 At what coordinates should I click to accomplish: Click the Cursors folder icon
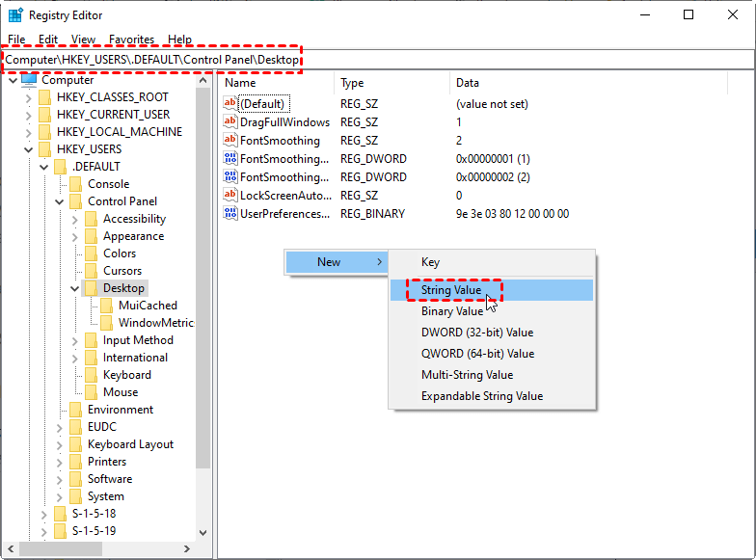click(x=91, y=271)
